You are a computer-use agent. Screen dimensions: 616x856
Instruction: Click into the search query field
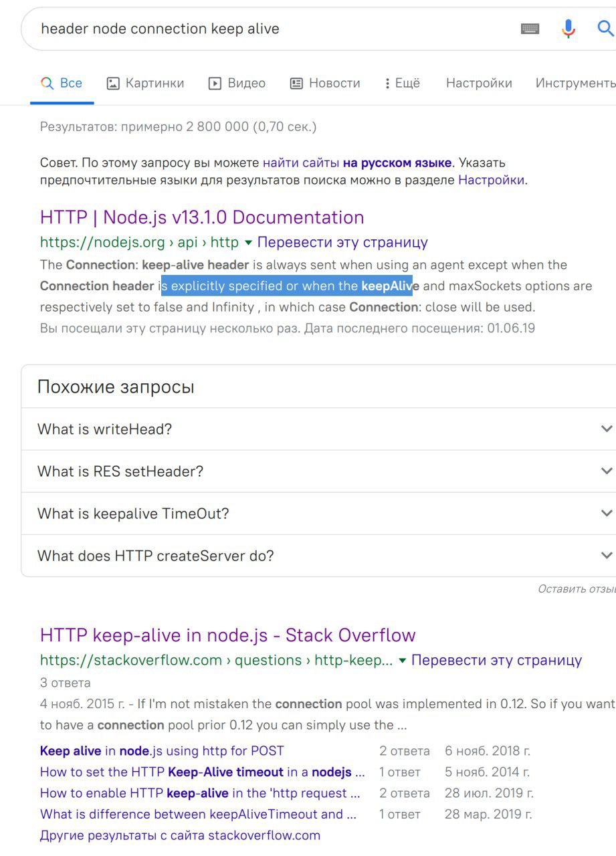268,29
